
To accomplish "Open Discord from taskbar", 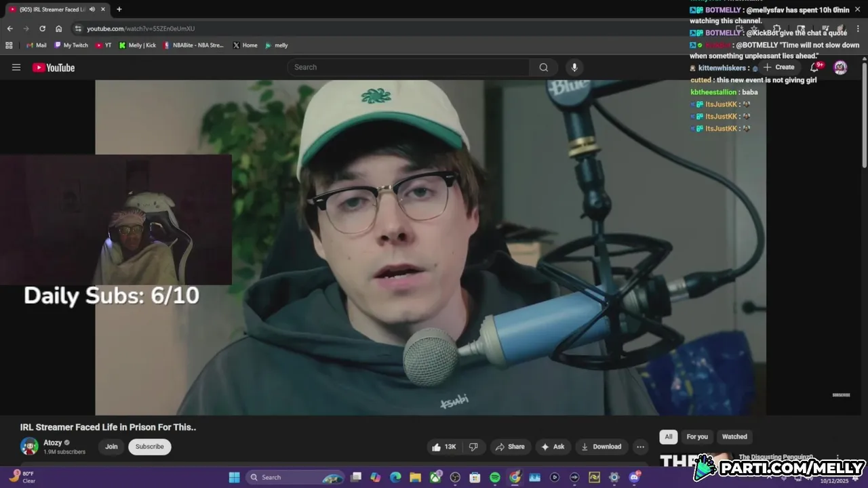I will (634, 477).
